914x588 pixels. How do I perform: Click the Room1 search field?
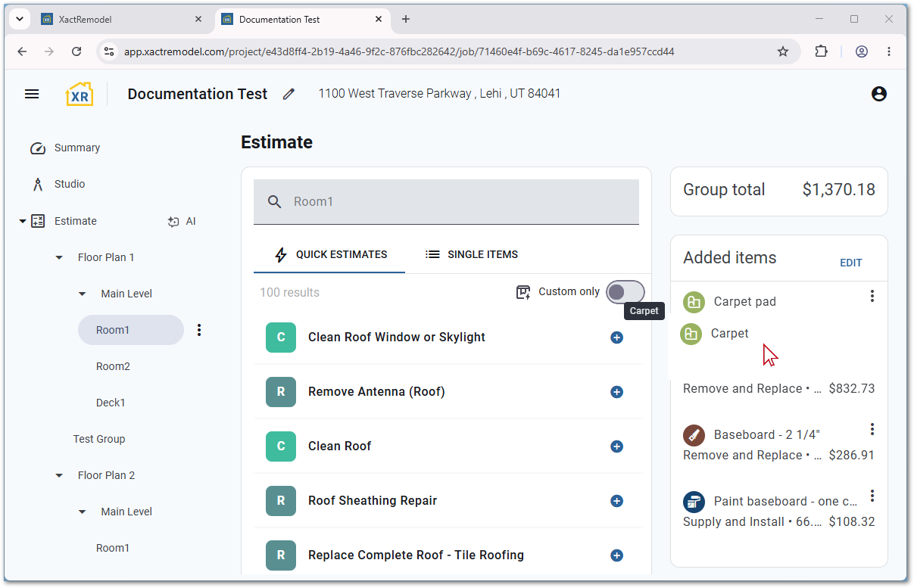(x=446, y=201)
